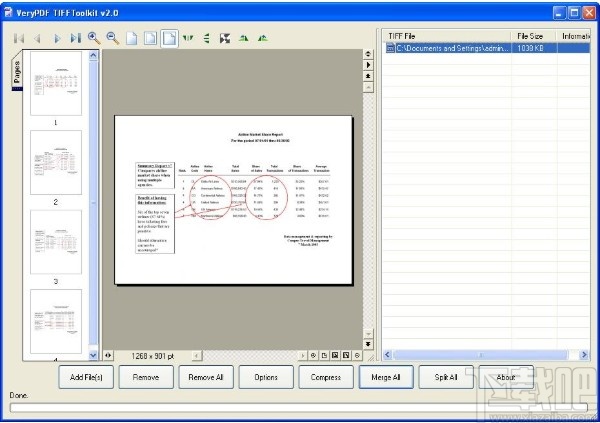Click the TIFF file icon in list row
Screen dimensions: 600x423
coord(390,48)
